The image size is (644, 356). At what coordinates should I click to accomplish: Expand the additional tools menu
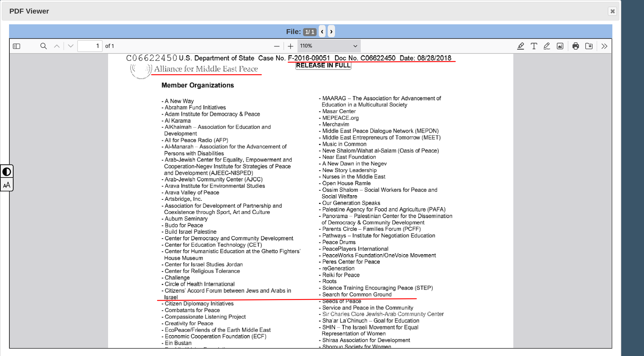pos(604,46)
